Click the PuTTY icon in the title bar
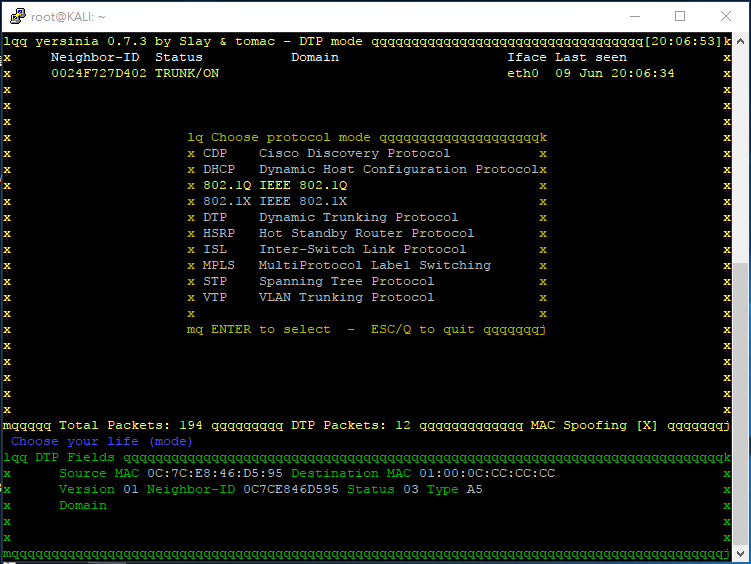The height and width of the screenshot is (564, 751). pos(18,16)
